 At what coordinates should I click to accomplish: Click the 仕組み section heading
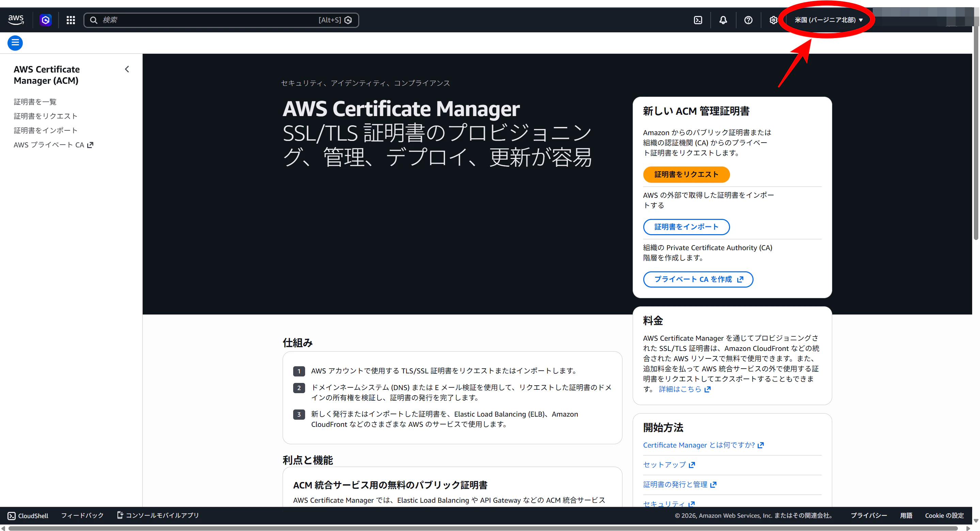(298, 343)
